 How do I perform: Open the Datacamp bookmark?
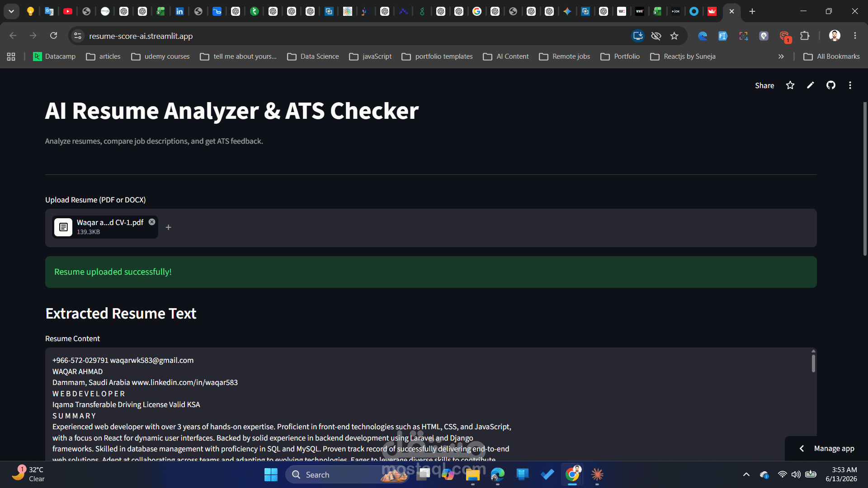[54, 56]
